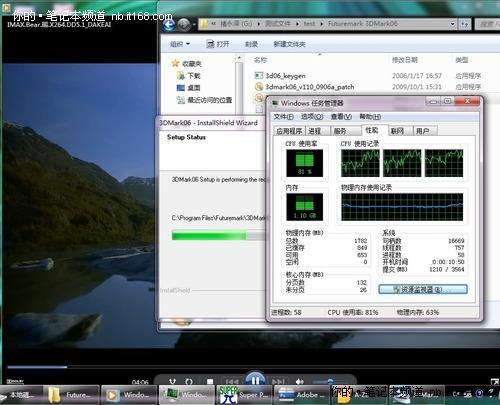This screenshot has width=500, height=405.
Task: Open the Adobe taskbar button
Action: pyautogui.click(x=301, y=395)
